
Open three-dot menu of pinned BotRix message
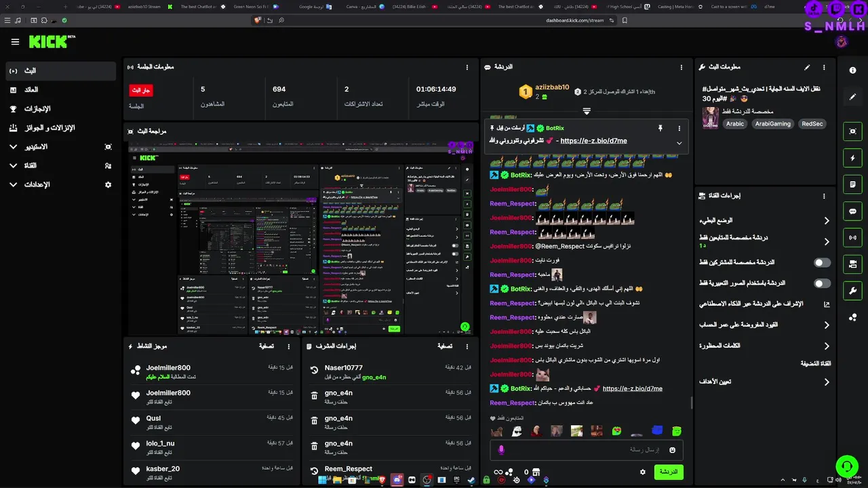tap(679, 128)
